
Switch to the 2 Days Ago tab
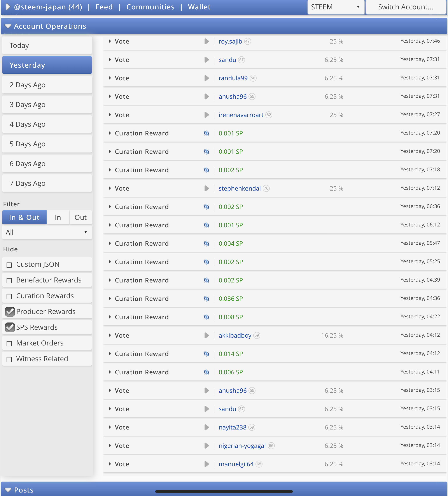tap(47, 85)
